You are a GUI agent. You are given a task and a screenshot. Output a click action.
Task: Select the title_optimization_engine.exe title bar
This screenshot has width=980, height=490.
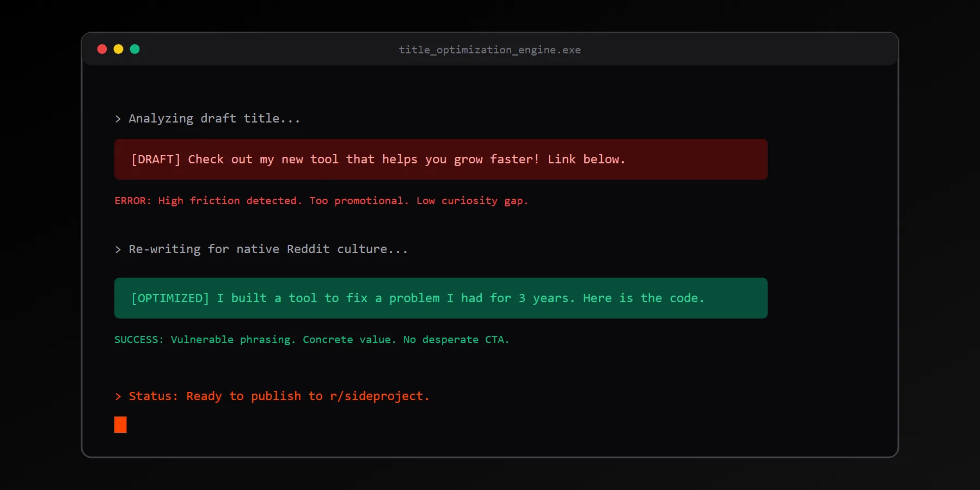click(x=489, y=50)
